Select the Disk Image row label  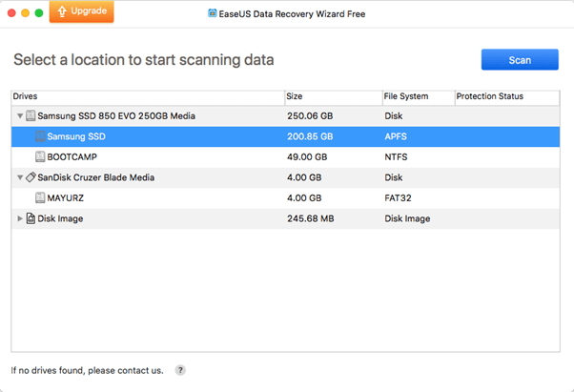60,218
